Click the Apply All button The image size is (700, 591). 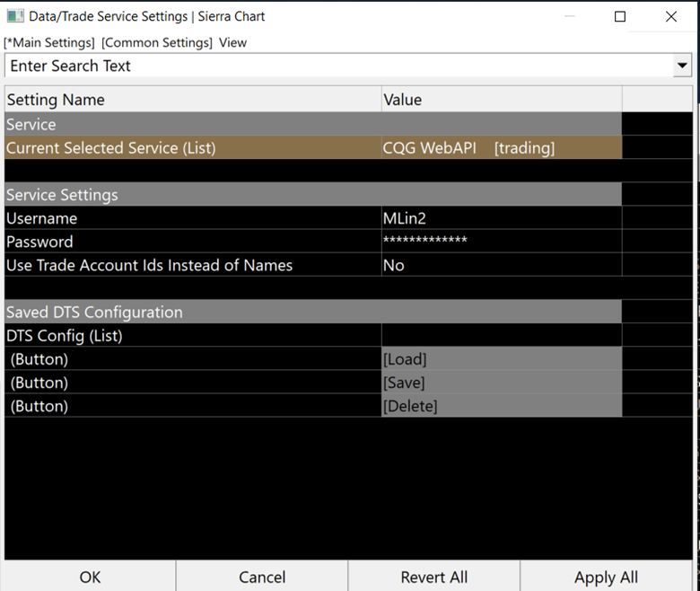(607, 577)
